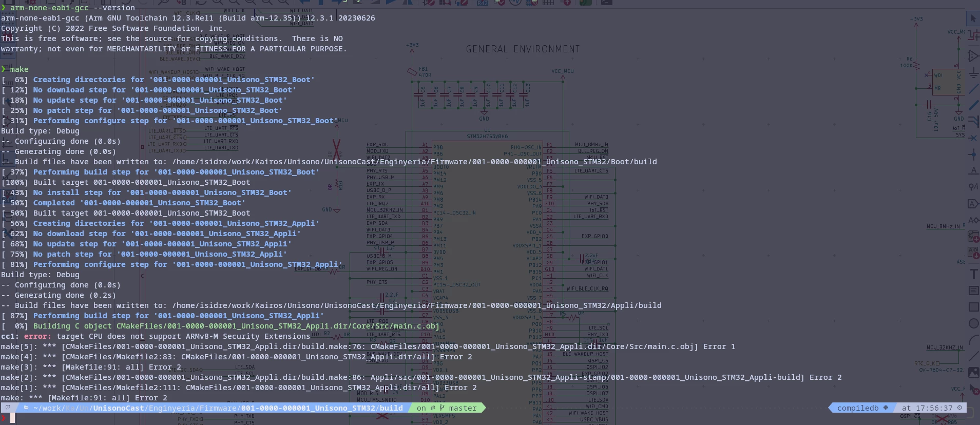Select the schematic text tool (T icon)
The width and height of the screenshot is (980, 425).
[973, 274]
